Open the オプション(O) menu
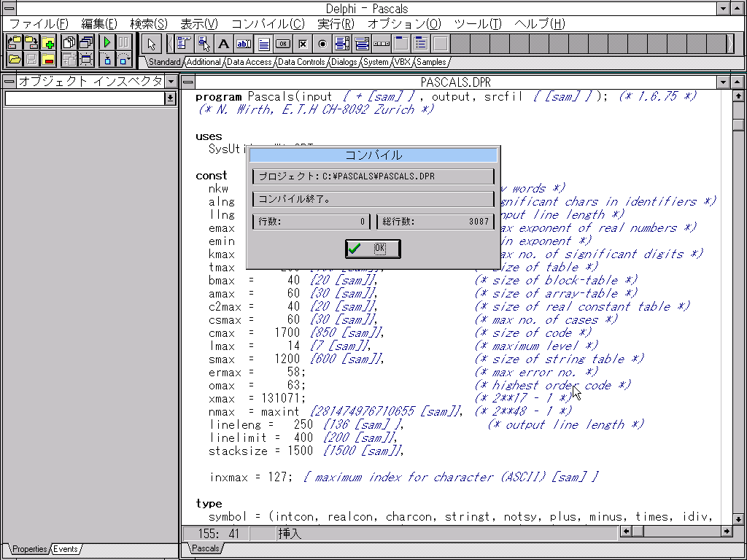 point(404,24)
